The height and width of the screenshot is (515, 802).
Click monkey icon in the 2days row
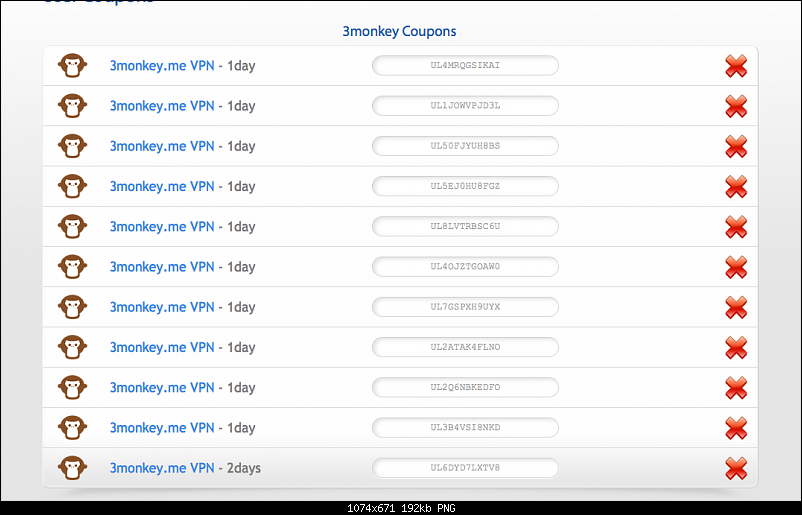tap(72, 468)
